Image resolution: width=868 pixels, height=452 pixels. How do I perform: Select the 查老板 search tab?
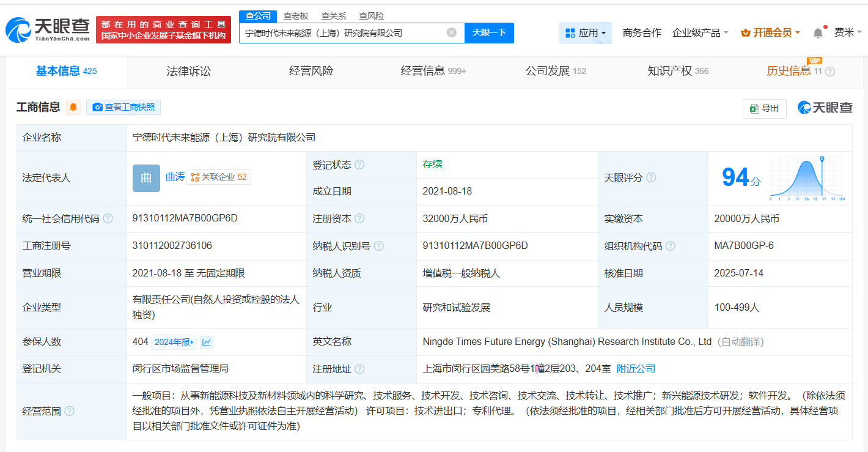click(296, 16)
